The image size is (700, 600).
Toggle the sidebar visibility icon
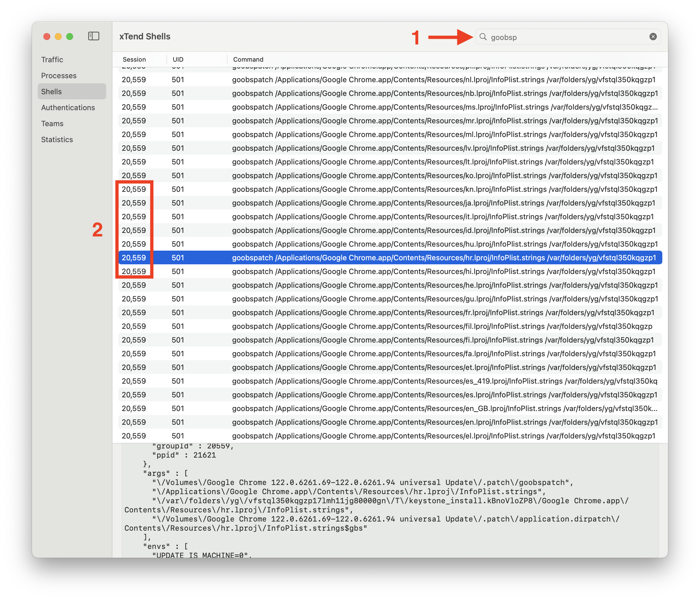(94, 36)
